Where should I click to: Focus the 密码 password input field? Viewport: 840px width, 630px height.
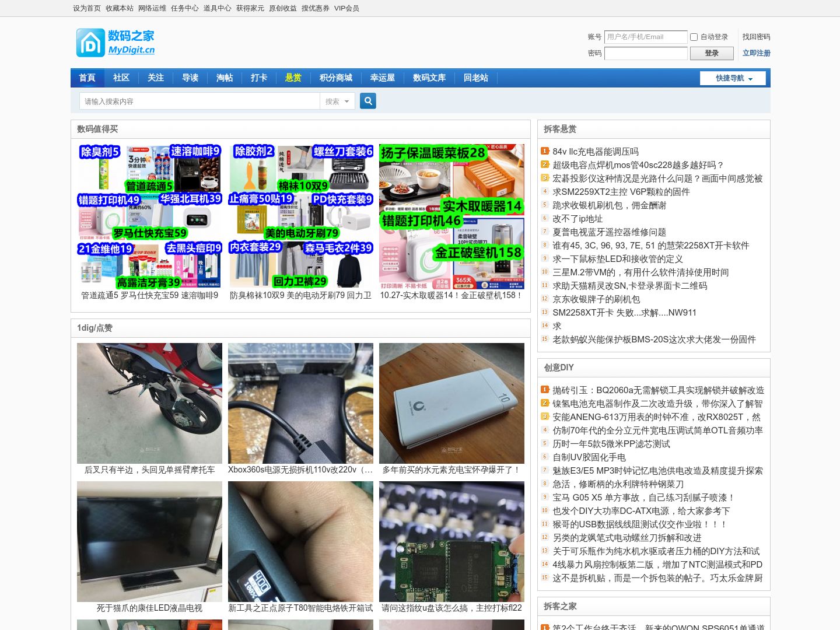[646, 53]
